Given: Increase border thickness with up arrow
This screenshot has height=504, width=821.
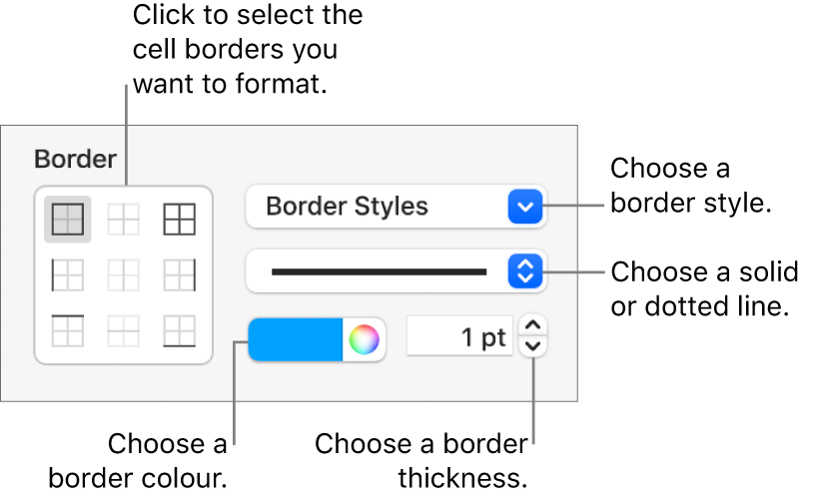Looking at the screenshot, I should click(535, 326).
